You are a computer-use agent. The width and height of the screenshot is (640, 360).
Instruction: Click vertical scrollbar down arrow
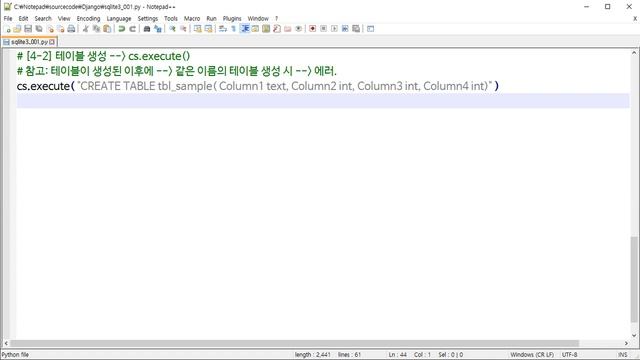[x=634, y=336]
